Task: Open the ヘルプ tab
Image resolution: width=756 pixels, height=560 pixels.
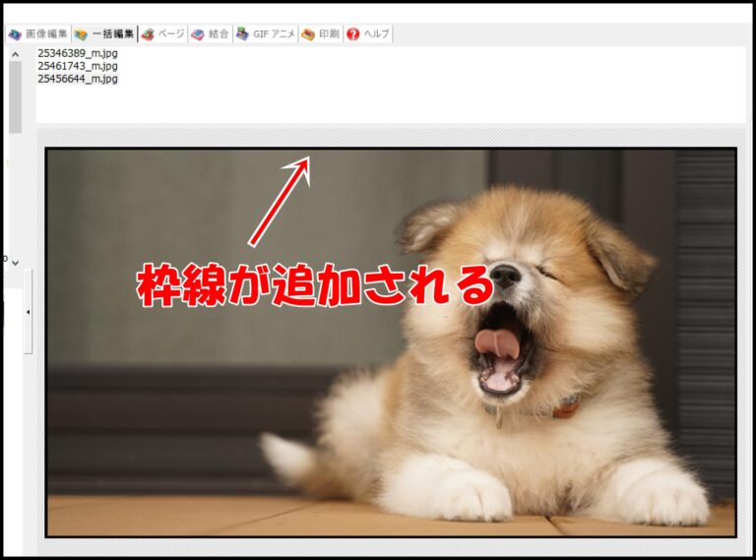Action: [x=368, y=34]
